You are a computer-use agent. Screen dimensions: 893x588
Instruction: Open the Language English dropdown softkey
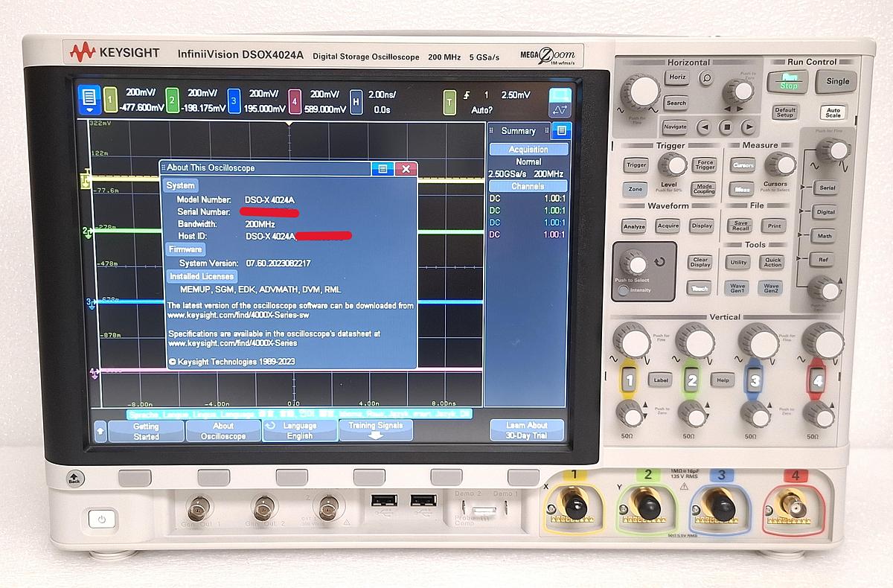click(299, 429)
